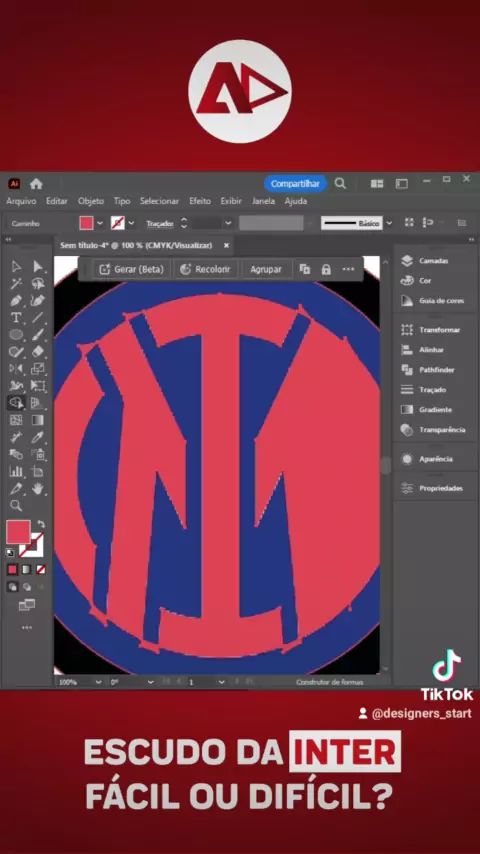This screenshot has height=854, width=480.
Task: Open the Efeito menu
Action: 200,201
